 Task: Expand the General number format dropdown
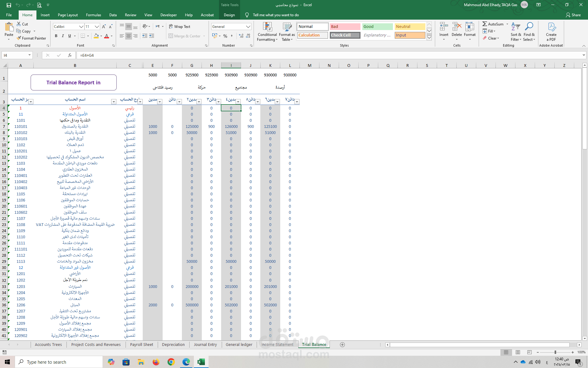coord(248,27)
